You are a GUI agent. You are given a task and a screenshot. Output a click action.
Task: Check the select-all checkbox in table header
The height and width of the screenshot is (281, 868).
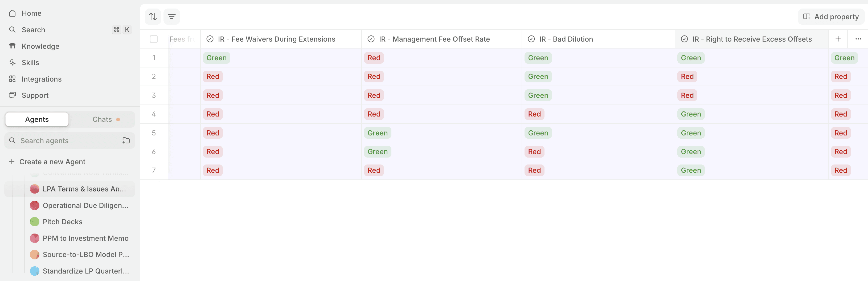[154, 39]
